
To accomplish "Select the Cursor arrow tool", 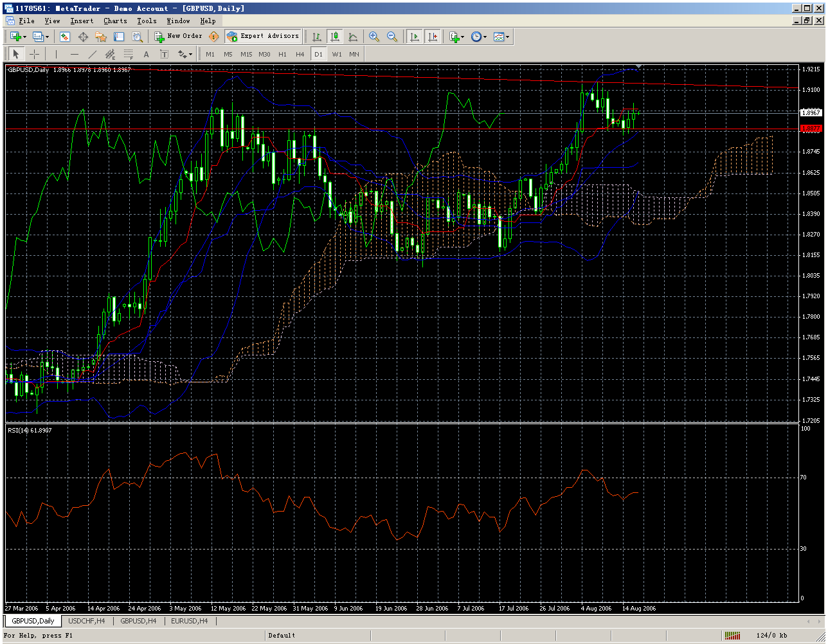I will coord(16,54).
